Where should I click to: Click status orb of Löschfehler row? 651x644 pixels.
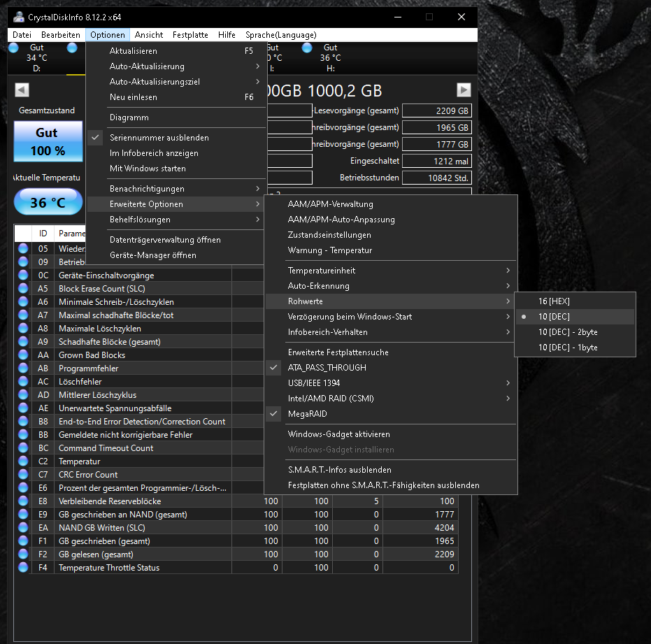point(23,381)
